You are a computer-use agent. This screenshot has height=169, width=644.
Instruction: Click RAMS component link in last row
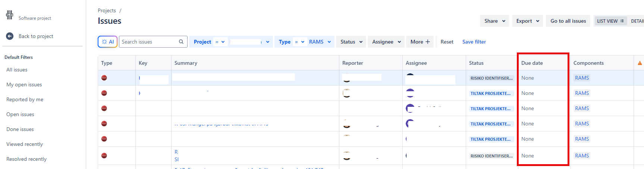coord(582,156)
